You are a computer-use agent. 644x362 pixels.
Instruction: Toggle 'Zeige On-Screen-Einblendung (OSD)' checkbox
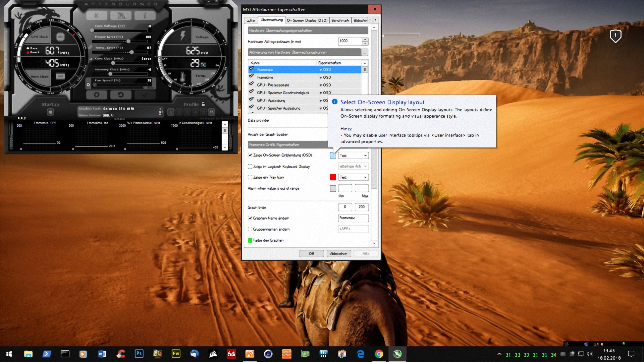(x=250, y=155)
